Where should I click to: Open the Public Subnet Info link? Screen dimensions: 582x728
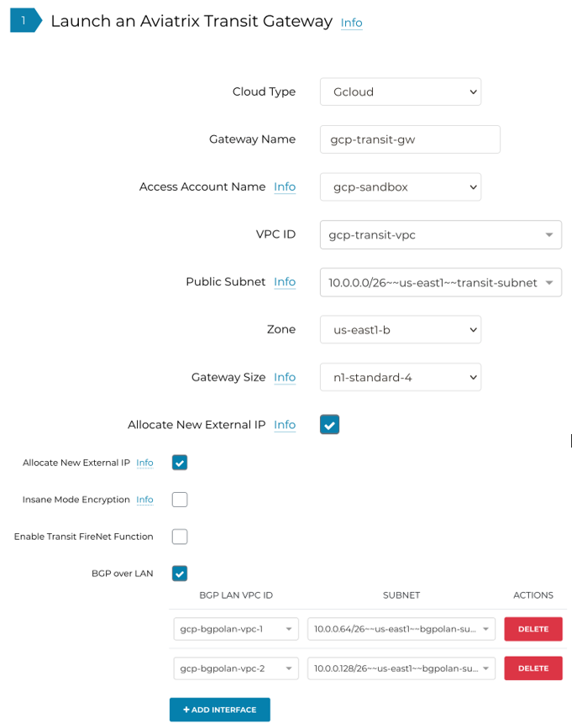[x=284, y=282]
